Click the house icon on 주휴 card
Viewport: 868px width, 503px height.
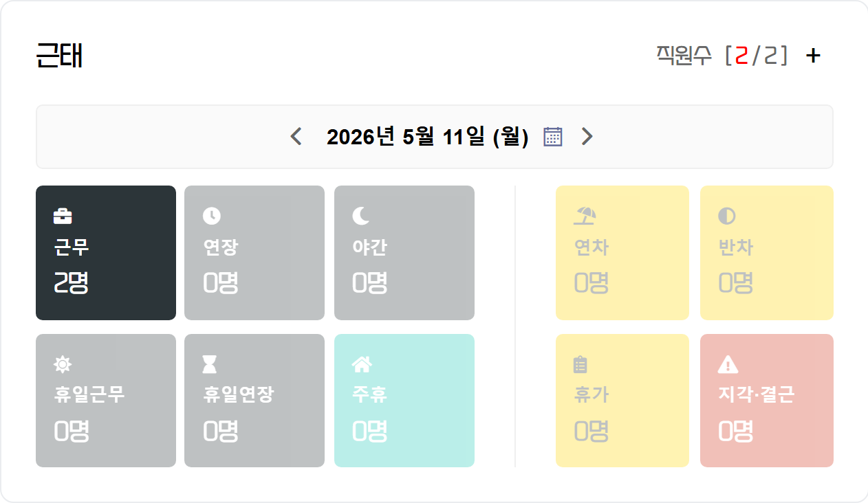[362, 364]
